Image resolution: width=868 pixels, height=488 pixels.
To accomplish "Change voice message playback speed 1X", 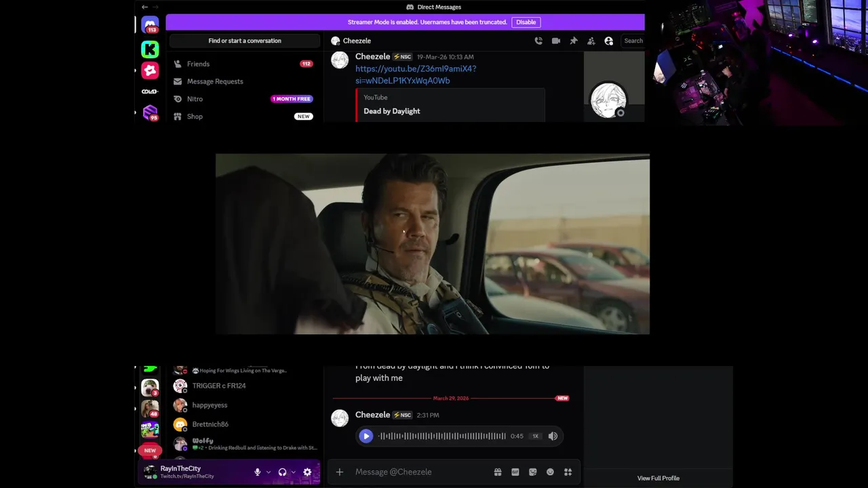I will [536, 436].
